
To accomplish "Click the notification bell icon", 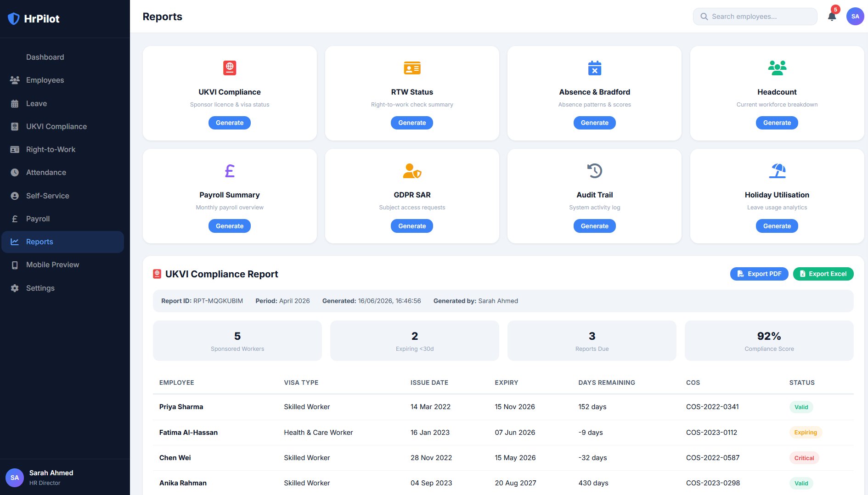I will click(x=832, y=17).
